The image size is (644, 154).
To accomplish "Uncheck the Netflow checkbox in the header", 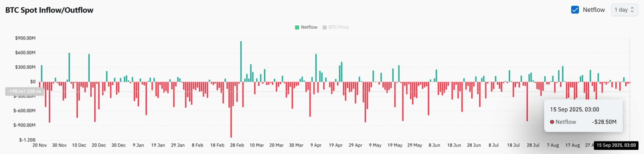I will (x=575, y=10).
